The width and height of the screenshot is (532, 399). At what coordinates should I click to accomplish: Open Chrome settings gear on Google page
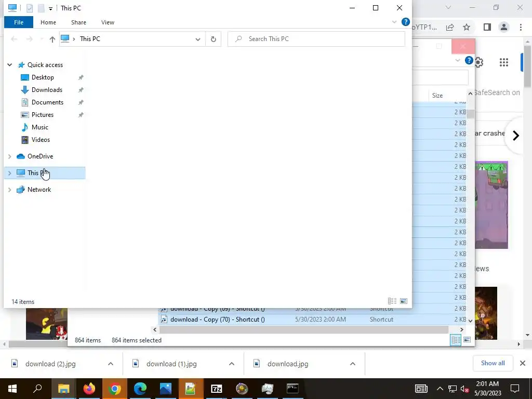click(x=478, y=62)
